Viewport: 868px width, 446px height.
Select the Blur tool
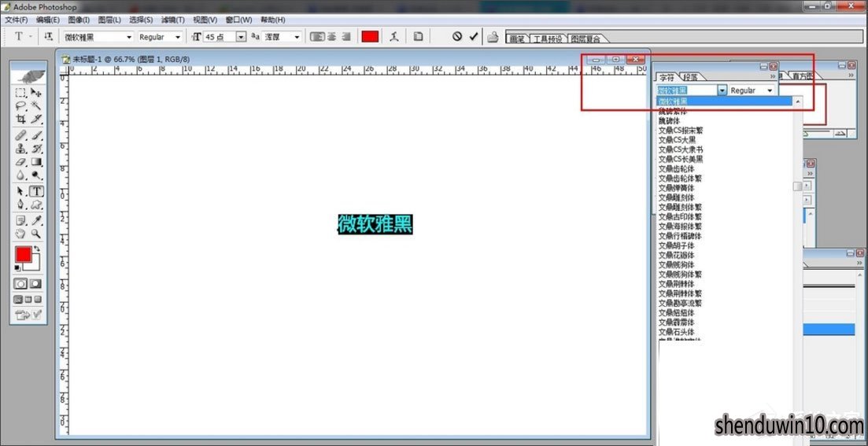tap(20, 175)
